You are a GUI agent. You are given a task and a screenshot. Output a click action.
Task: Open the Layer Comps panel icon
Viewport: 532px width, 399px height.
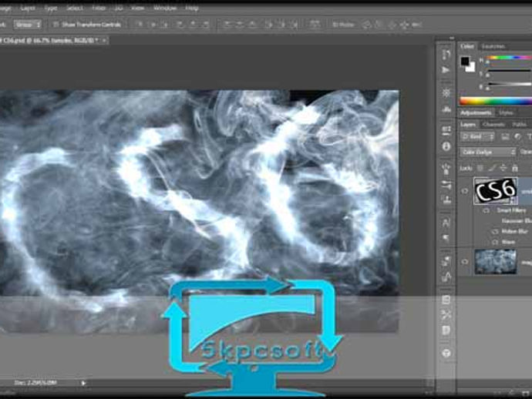click(446, 300)
